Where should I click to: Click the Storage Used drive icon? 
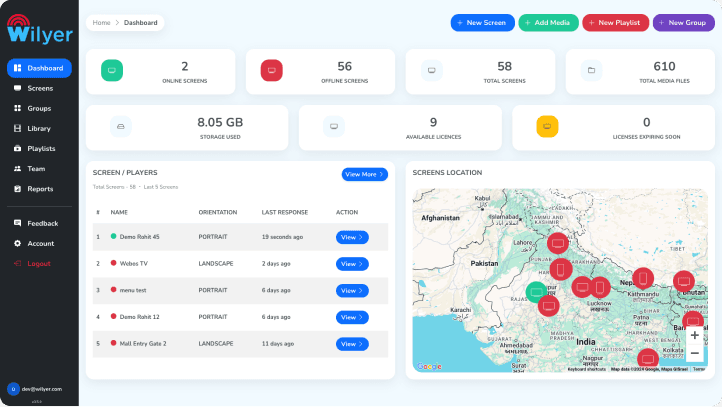pyautogui.click(x=121, y=126)
